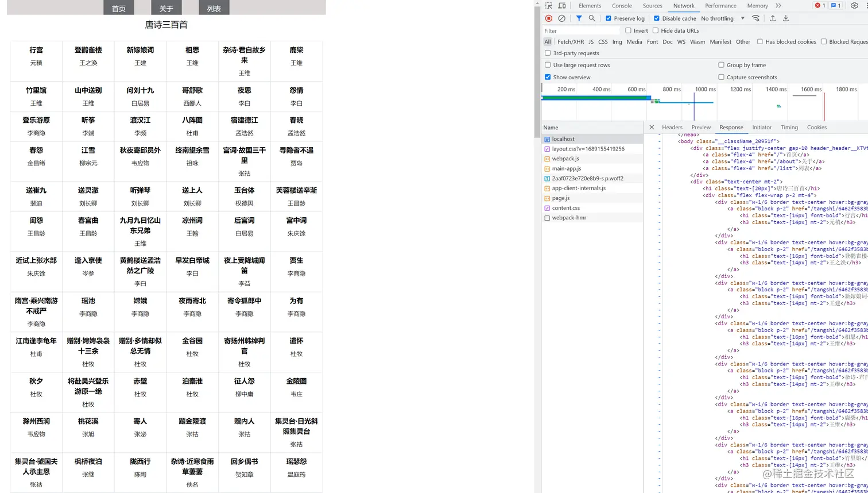Viewport: 868px width, 493px height.
Task: Stop recording the network log
Action: (x=549, y=18)
